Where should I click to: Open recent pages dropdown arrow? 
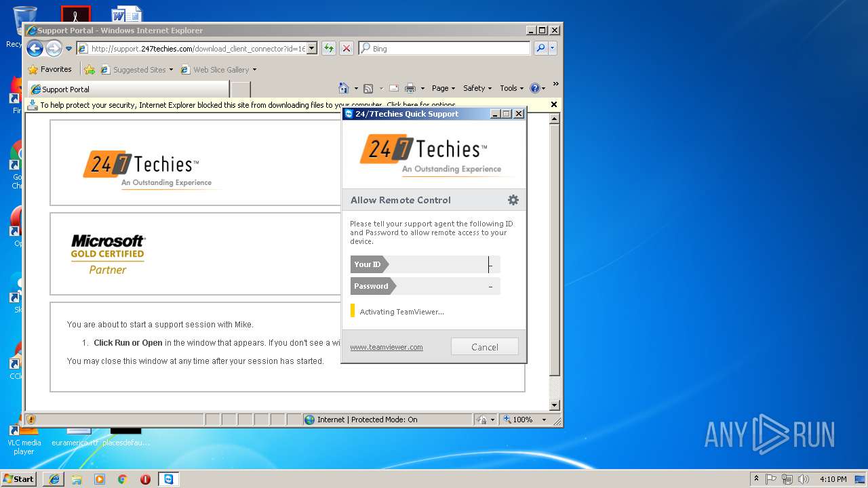[x=68, y=49]
